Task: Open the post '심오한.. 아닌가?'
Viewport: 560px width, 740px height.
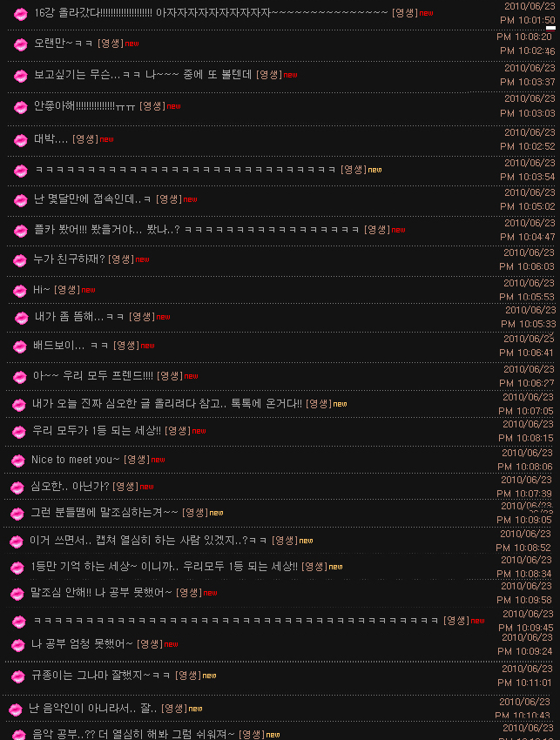Action: (x=70, y=486)
